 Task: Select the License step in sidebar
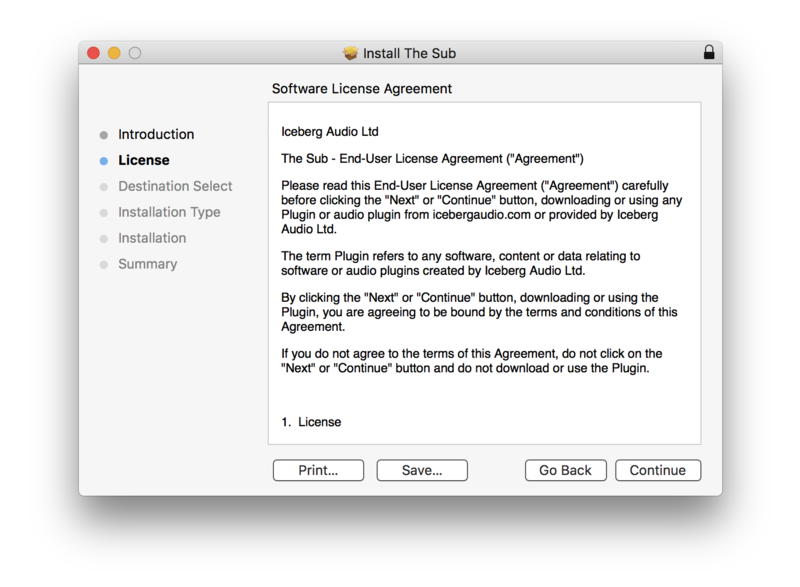(x=144, y=160)
